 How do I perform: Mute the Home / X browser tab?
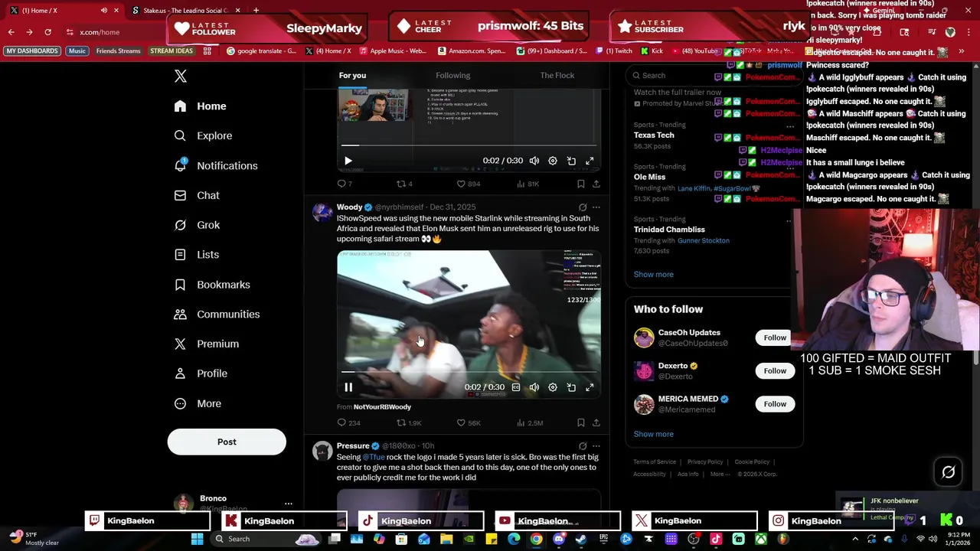coord(104,11)
